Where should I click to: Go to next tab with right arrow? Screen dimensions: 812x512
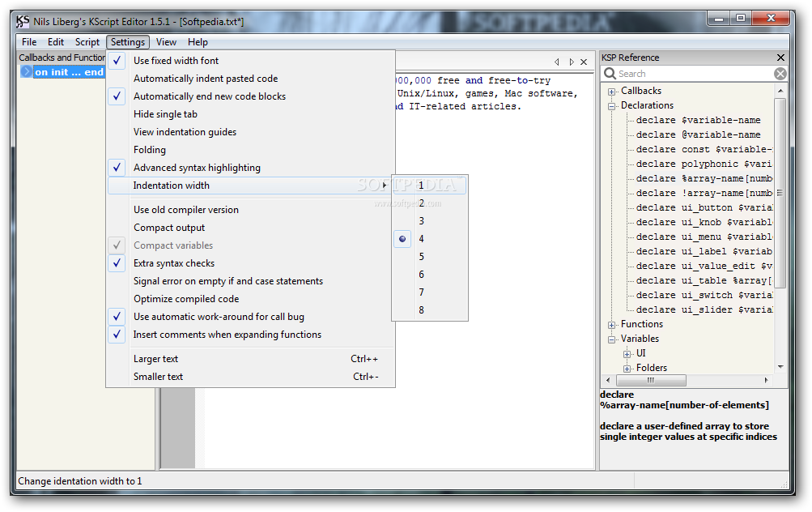[572, 62]
